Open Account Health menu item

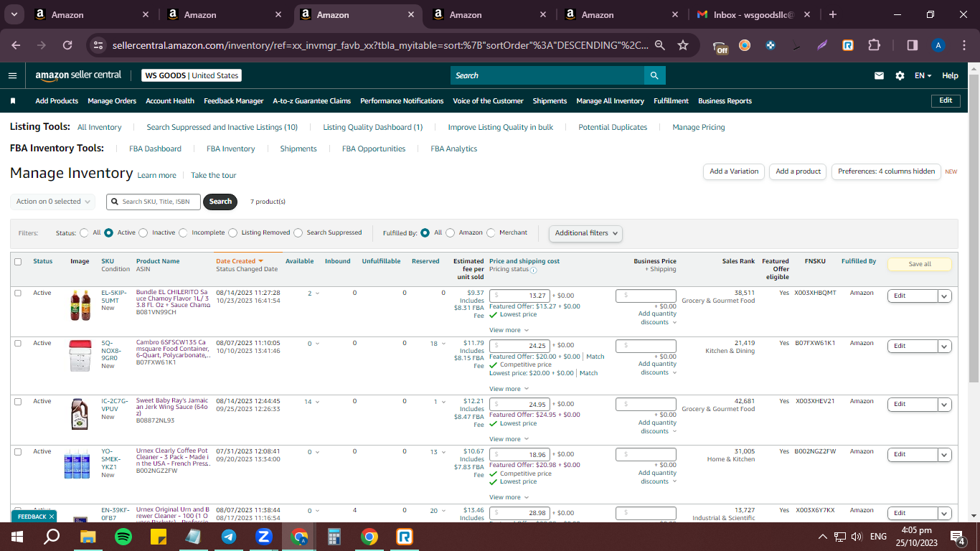(170, 101)
